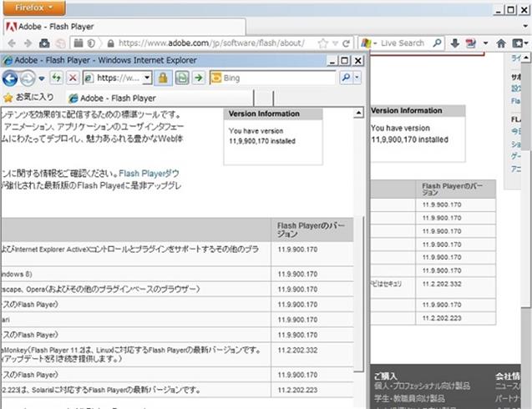The image size is (532, 409).
Task: Open Internet Explorer's search provider dropdown
Action: point(357,78)
